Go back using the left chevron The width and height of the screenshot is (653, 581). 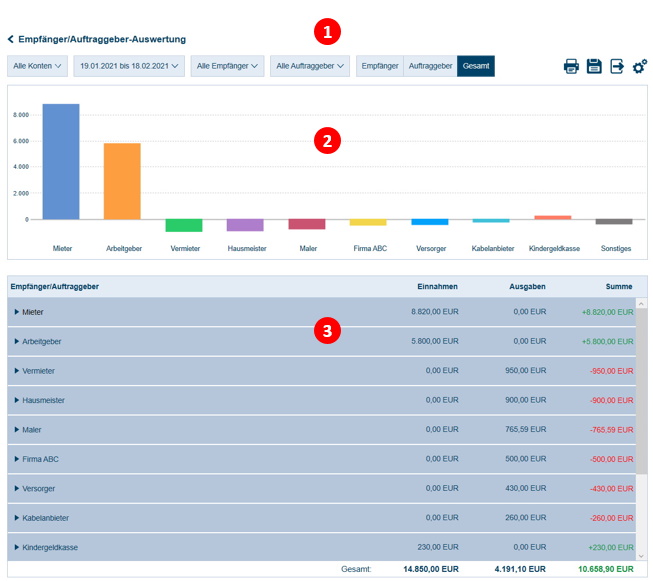click(11, 39)
